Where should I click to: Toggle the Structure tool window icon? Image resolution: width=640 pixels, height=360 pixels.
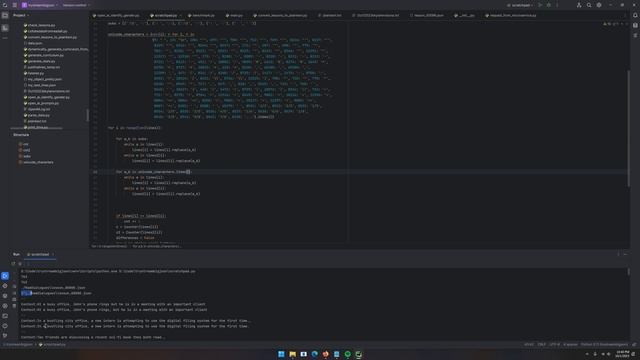click(x=5, y=28)
